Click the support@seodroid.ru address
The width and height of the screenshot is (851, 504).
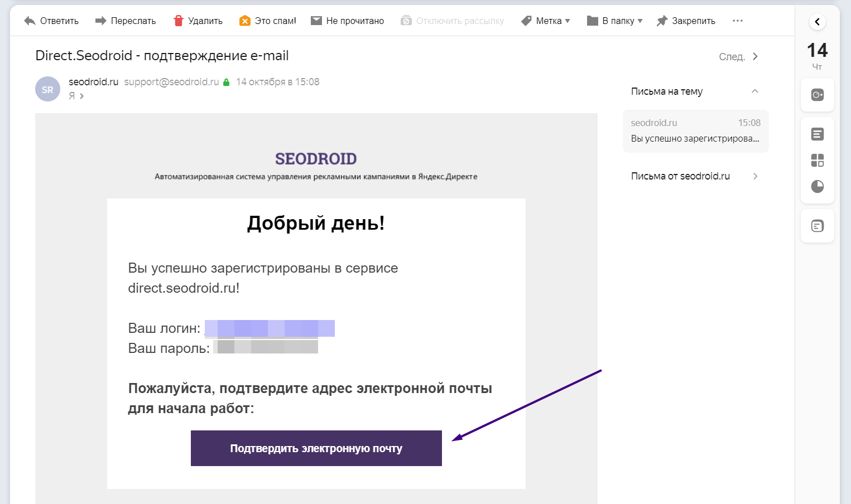point(171,82)
